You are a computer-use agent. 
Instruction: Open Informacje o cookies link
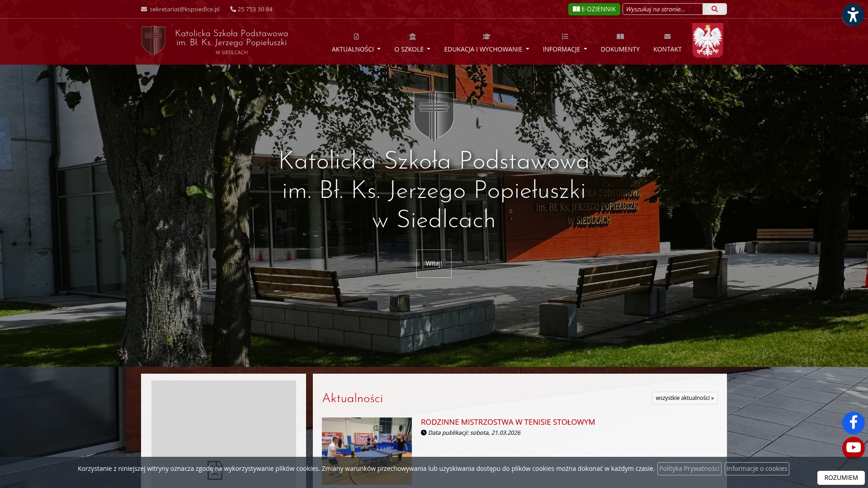[757, 469]
